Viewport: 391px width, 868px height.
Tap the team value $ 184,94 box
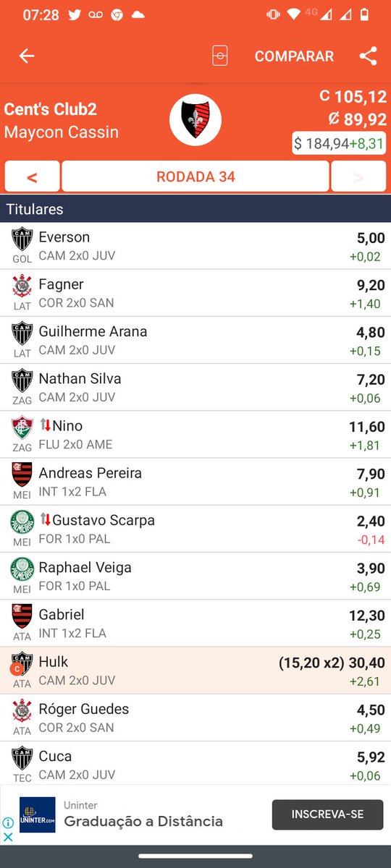tap(339, 143)
